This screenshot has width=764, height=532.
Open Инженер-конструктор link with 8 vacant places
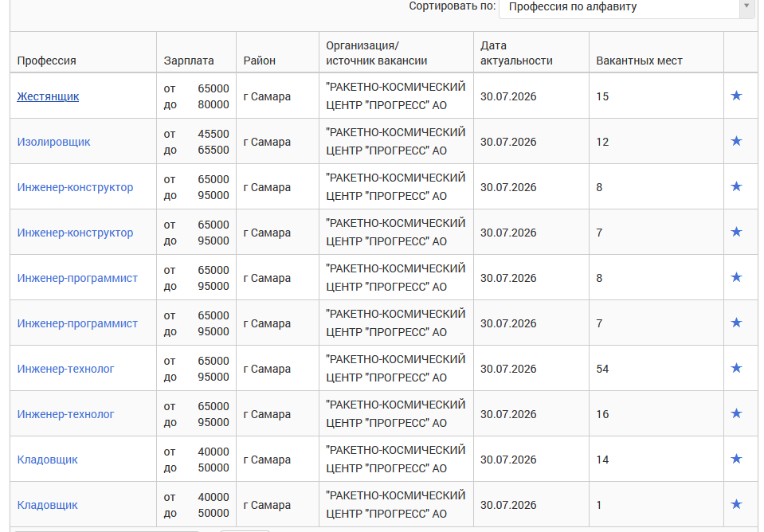point(75,187)
